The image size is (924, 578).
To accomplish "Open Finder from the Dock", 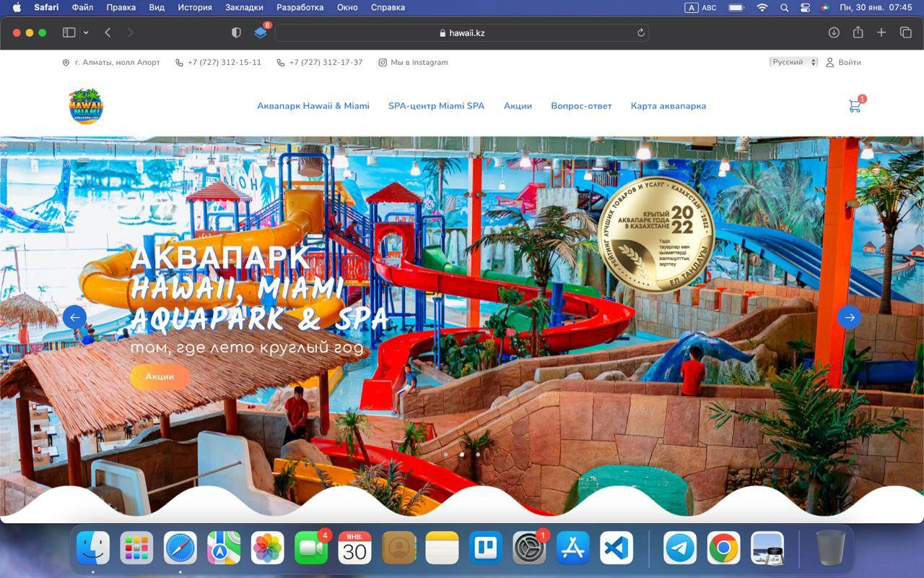I will click(93, 548).
